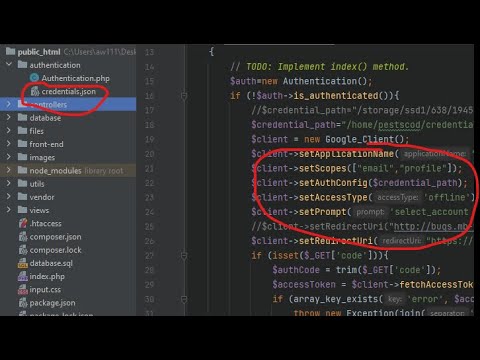480x360 pixels.
Task: Expand the node_modules folder
Action: (x=9, y=170)
